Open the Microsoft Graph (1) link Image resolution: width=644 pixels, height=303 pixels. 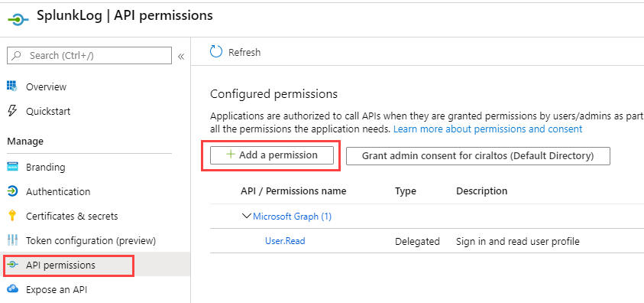coord(292,217)
